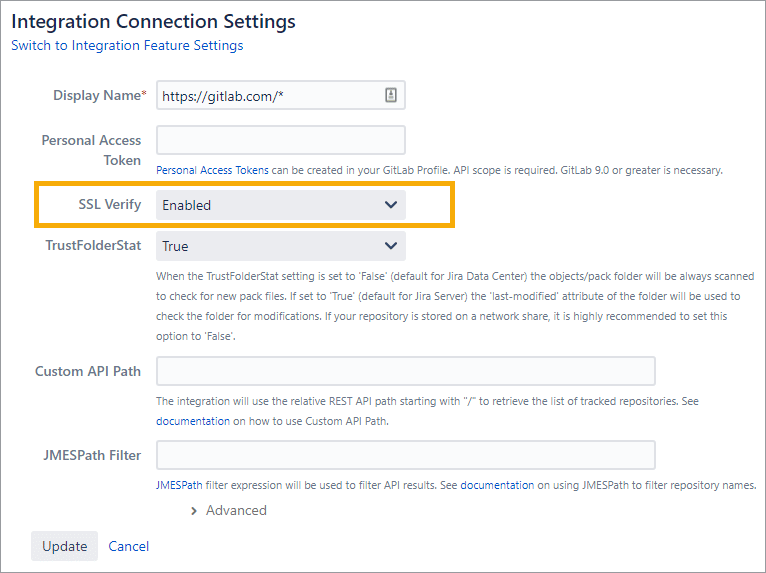Click the Custom API Path label
The width and height of the screenshot is (766, 573).
point(88,371)
